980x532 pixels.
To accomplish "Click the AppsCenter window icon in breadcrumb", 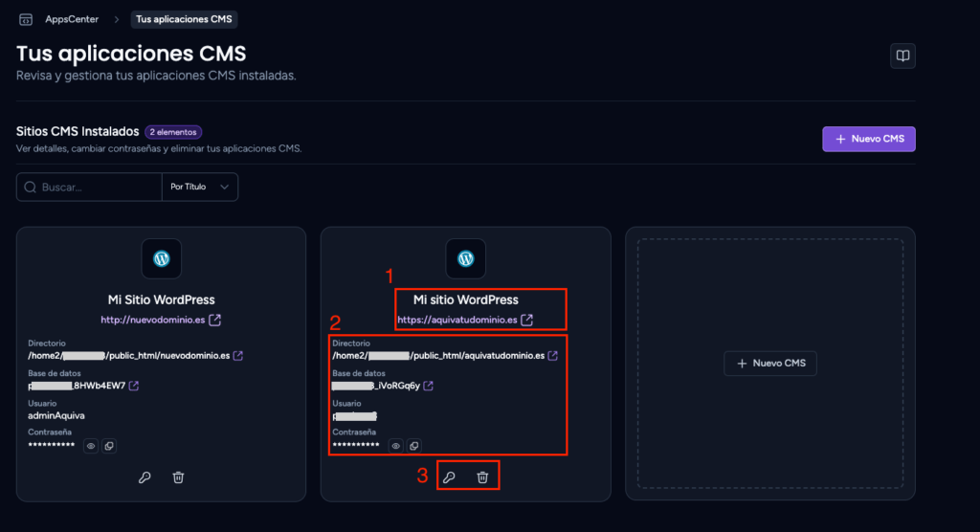I will tap(26, 19).
